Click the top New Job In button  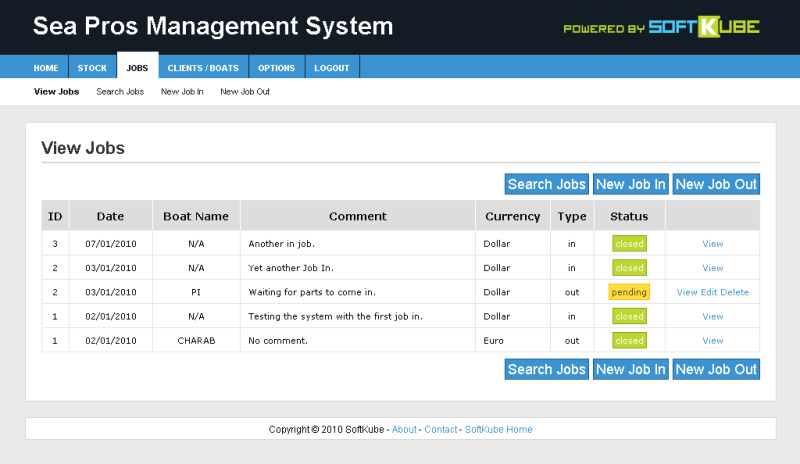[x=631, y=184]
